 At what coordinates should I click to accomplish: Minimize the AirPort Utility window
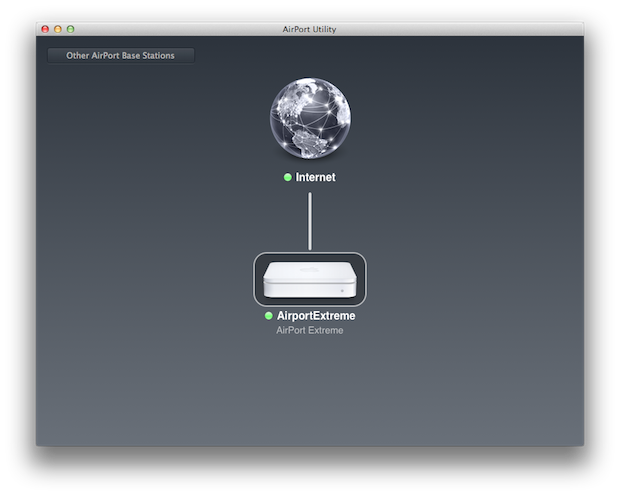pos(58,29)
